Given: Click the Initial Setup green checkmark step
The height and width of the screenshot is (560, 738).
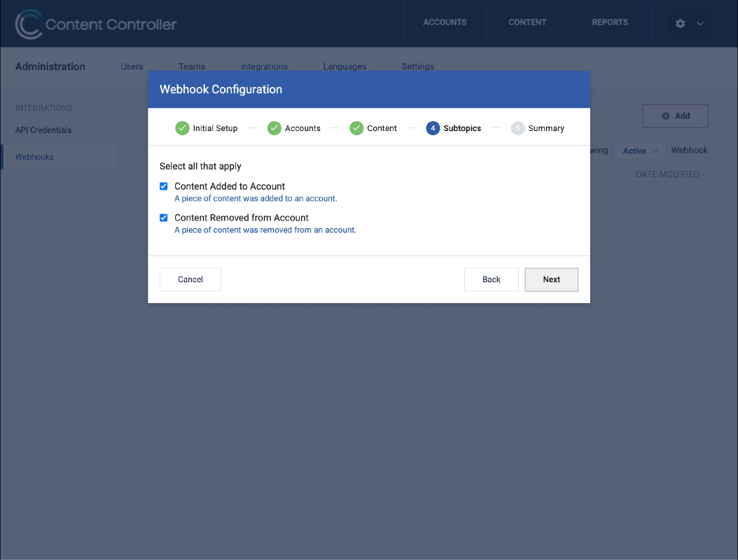Looking at the screenshot, I should pyautogui.click(x=182, y=128).
